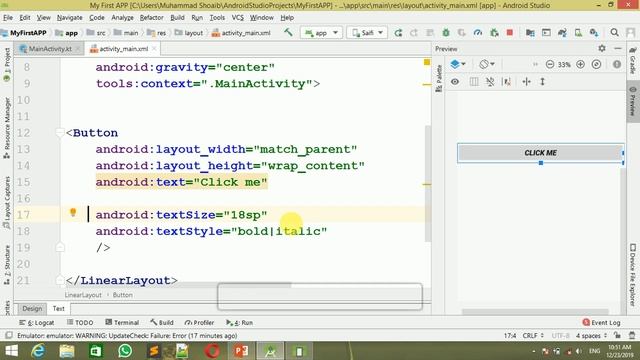Open the VCS menu
This screenshot has width=640, height=360.
(238, 18)
